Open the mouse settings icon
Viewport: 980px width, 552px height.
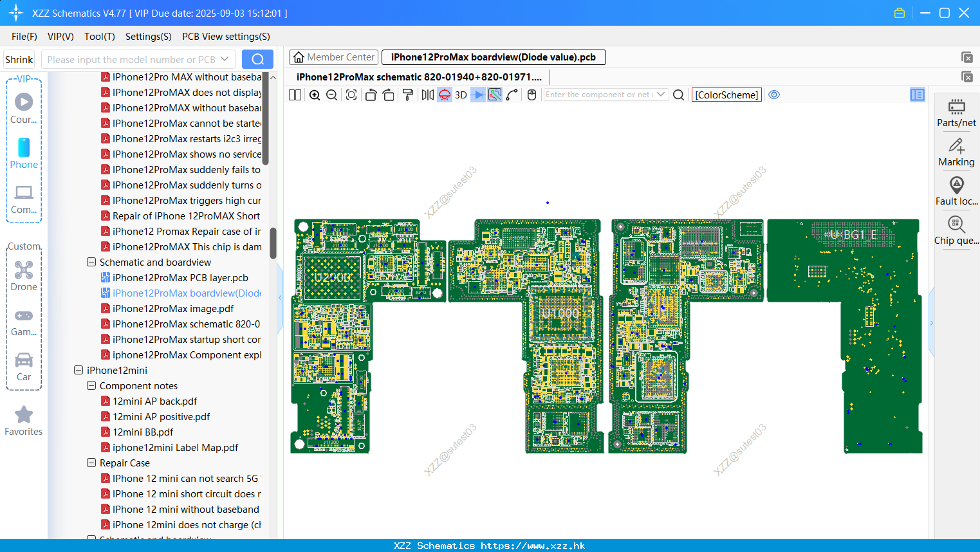pyautogui.click(x=532, y=95)
